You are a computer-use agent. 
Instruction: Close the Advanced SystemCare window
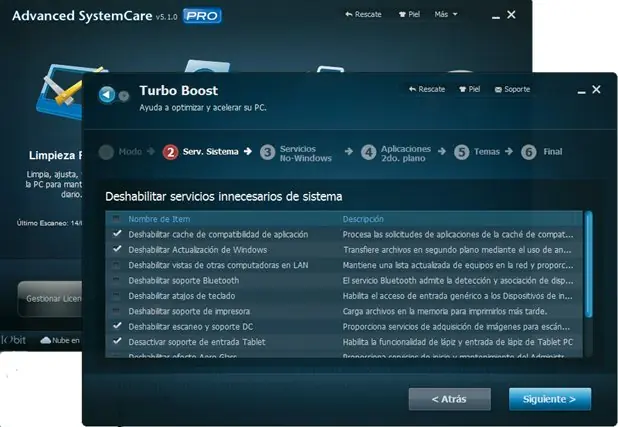point(511,15)
